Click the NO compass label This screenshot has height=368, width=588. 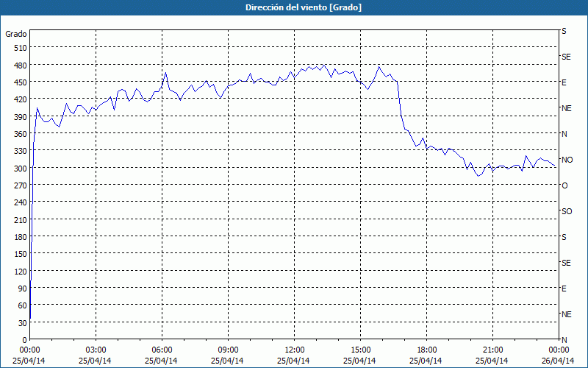point(567,160)
